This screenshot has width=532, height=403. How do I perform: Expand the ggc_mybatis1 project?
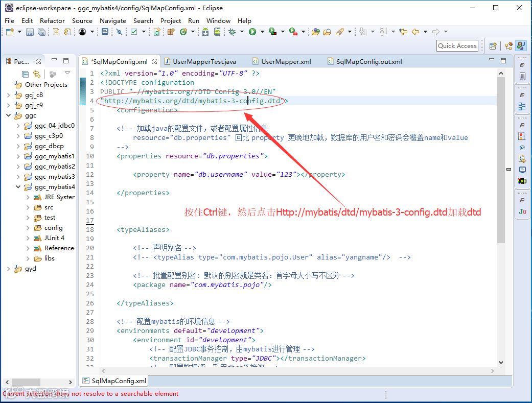[x=18, y=156]
